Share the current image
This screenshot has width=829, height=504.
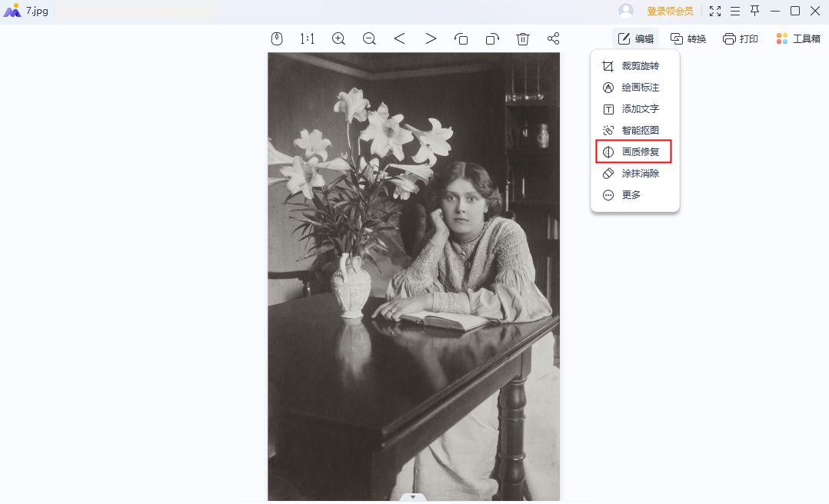[554, 38]
